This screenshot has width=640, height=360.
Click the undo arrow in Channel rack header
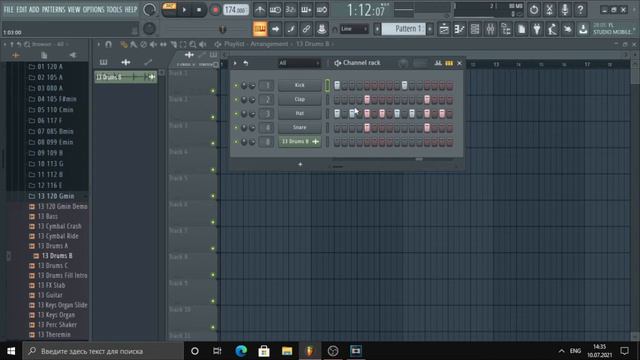246,63
